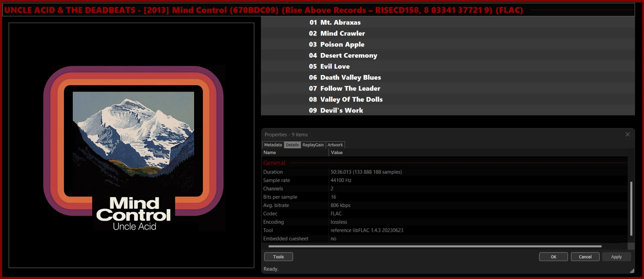Click the Tools button

pos(278,257)
